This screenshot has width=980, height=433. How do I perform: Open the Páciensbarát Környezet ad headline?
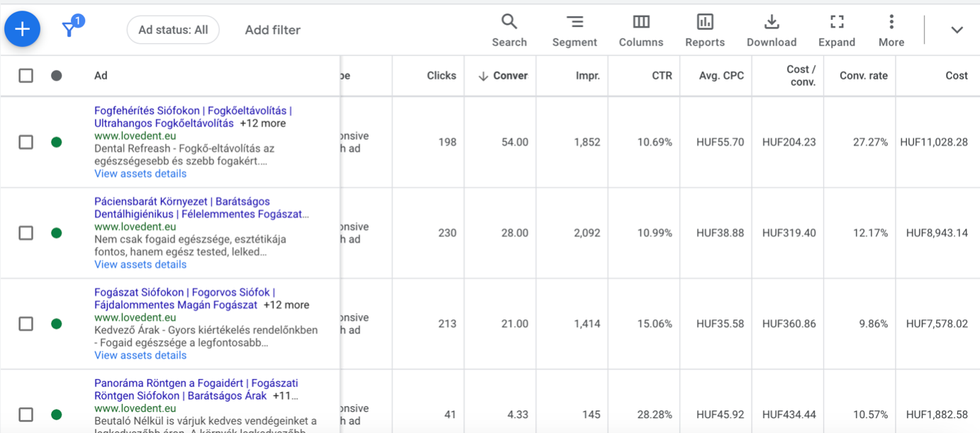(201, 208)
